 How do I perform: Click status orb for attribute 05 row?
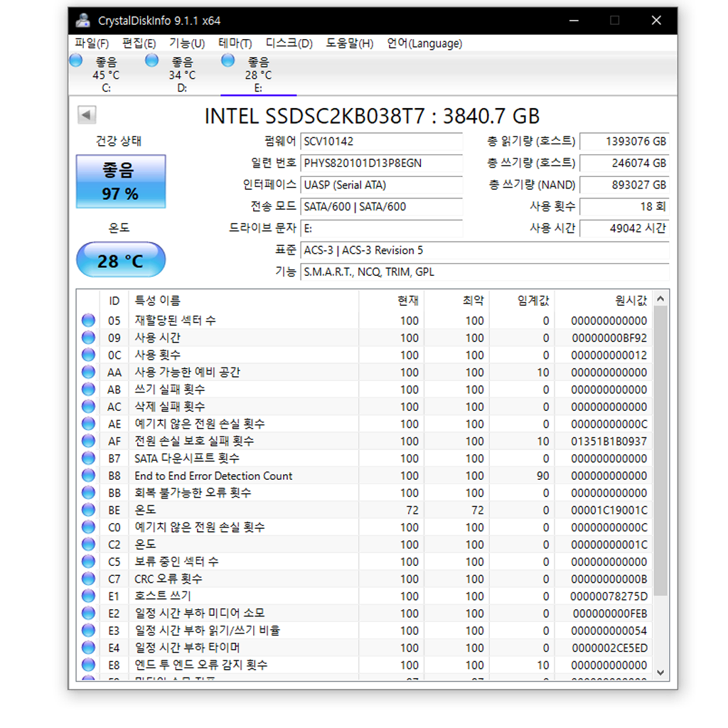88,321
